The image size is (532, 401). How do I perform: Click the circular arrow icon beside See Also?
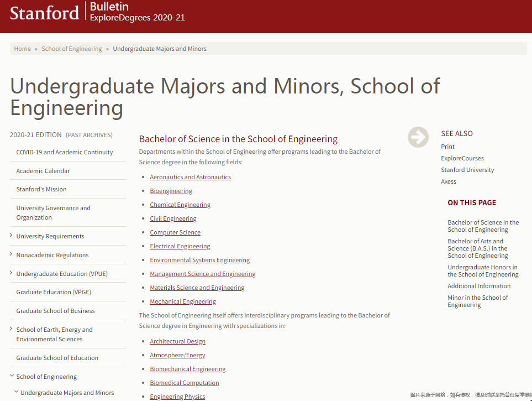coord(418,137)
